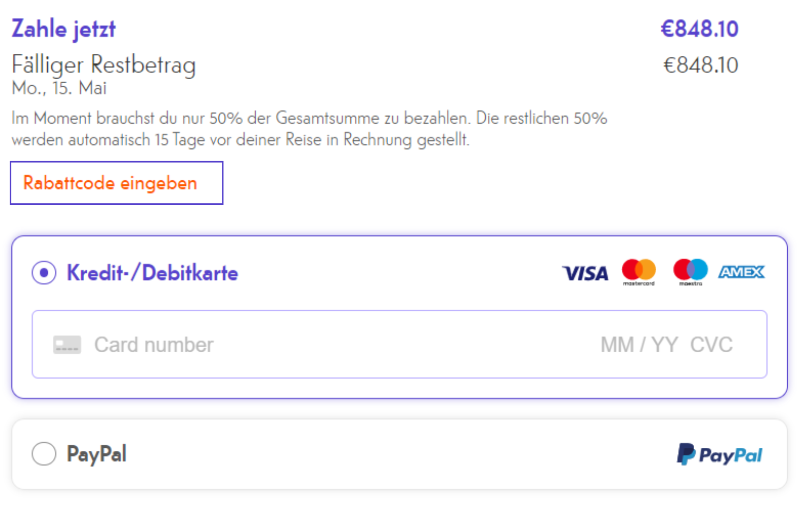Select the Kredit-/Debitkarte radio button
Screen dimensions: 799x532
44,273
